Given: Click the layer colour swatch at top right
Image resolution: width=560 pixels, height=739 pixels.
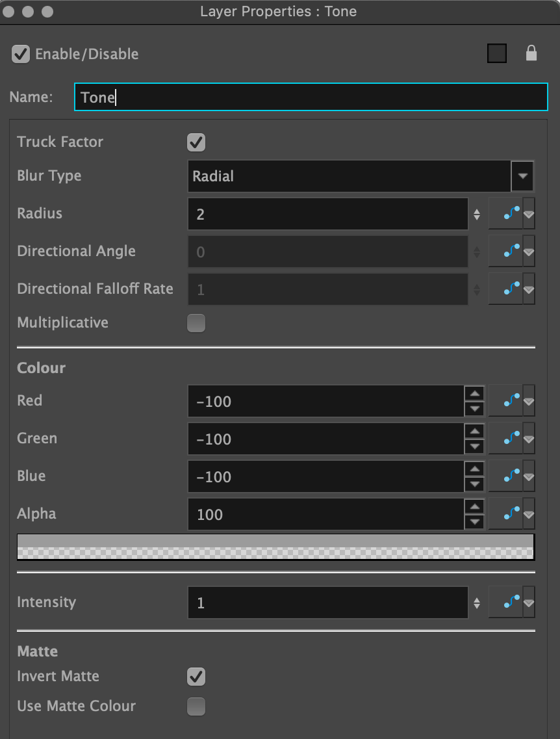Looking at the screenshot, I should coord(496,53).
